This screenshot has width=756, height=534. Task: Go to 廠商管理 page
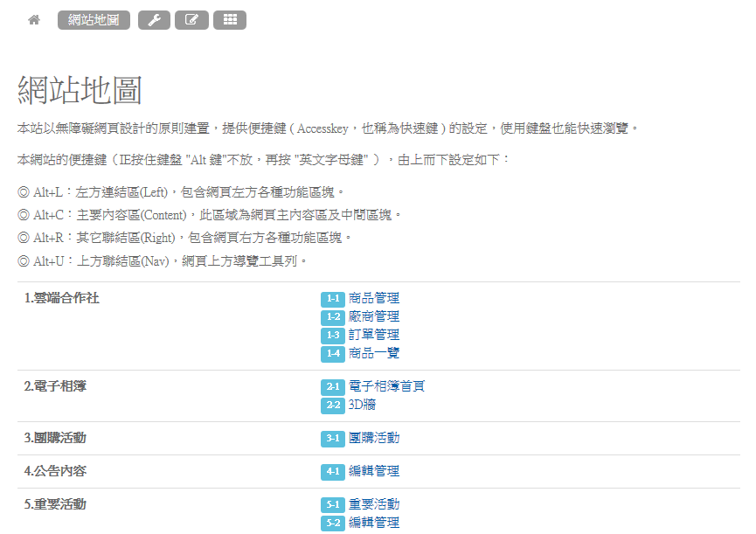tap(373, 316)
